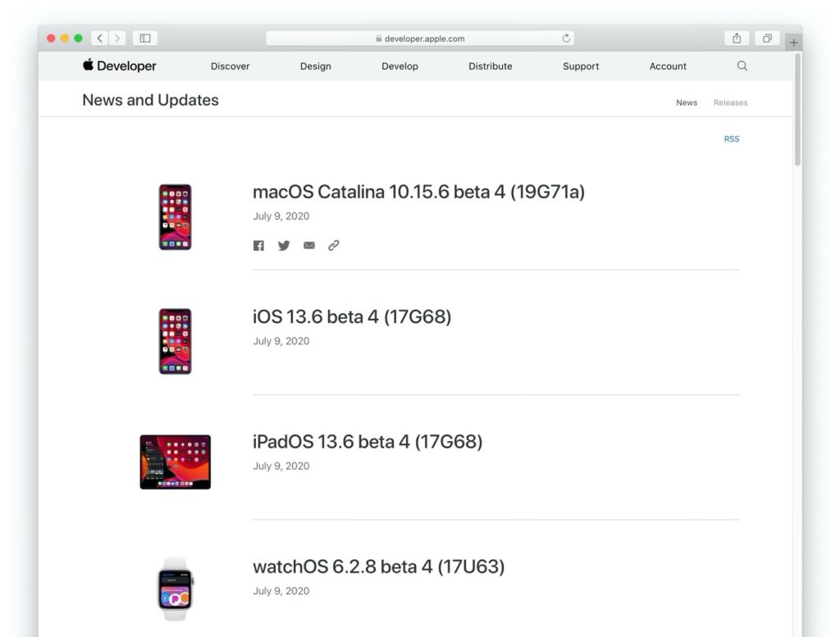Open the Account section
The width and height of the screenshot is (840, 637).
coord(667,66)
